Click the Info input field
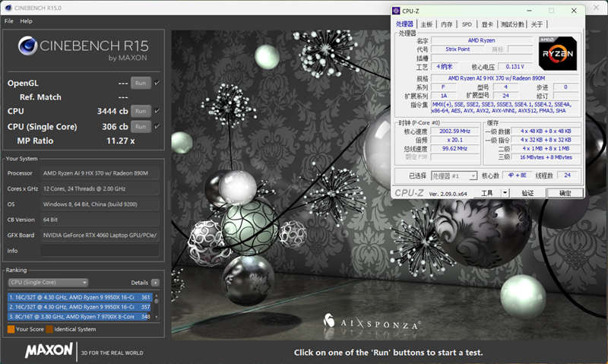The width and height of the screenshot is (608, 364). [x=100, y=251]
